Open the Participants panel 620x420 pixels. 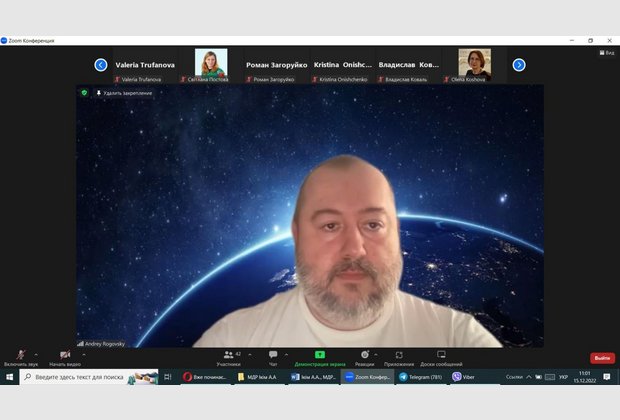pyautogui.click(x=229, y=356)
